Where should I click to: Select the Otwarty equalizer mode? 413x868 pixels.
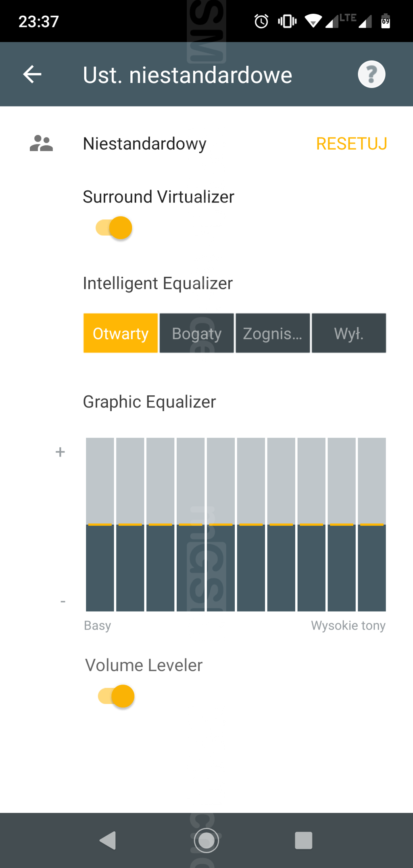point(121,333)
